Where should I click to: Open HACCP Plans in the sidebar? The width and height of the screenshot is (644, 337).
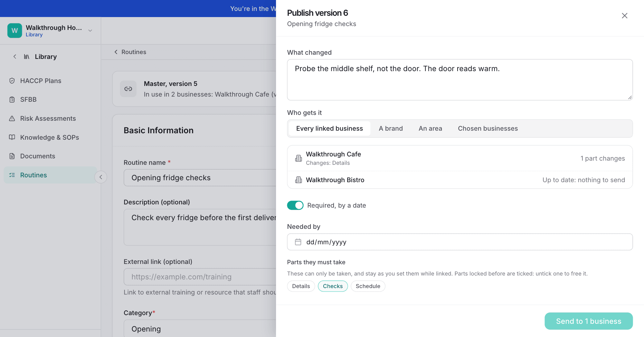coord(41,81)
